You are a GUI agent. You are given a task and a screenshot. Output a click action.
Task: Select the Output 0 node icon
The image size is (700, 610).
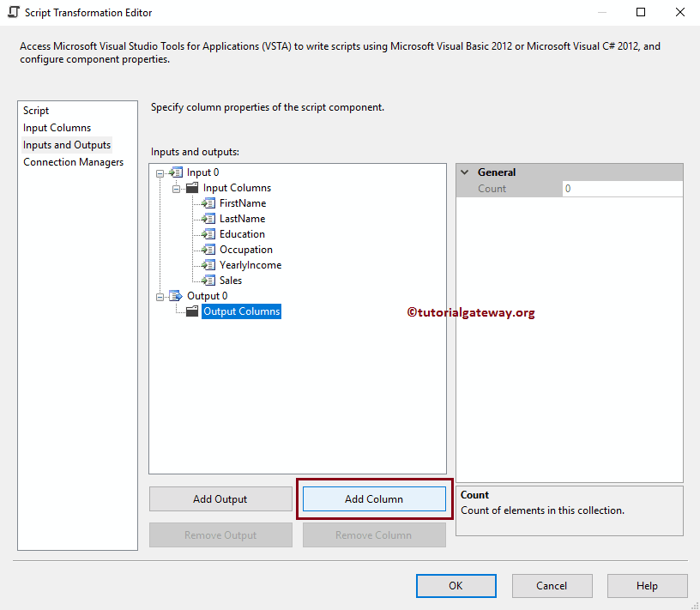[x=176, y=295]
